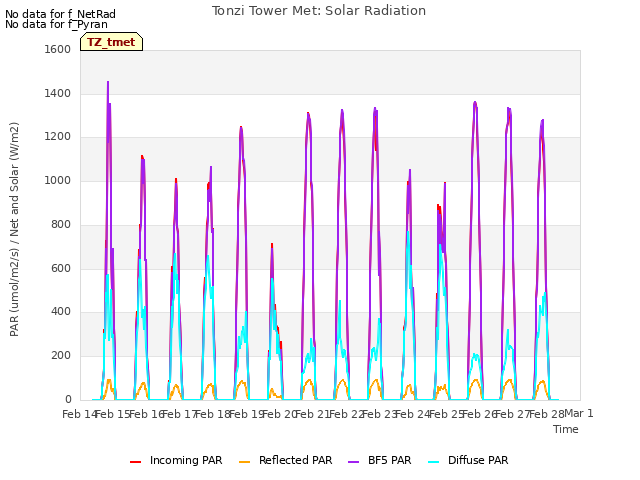Click the chart title Tonzi Tower Met: Solar Radiation

pos(319,11)
